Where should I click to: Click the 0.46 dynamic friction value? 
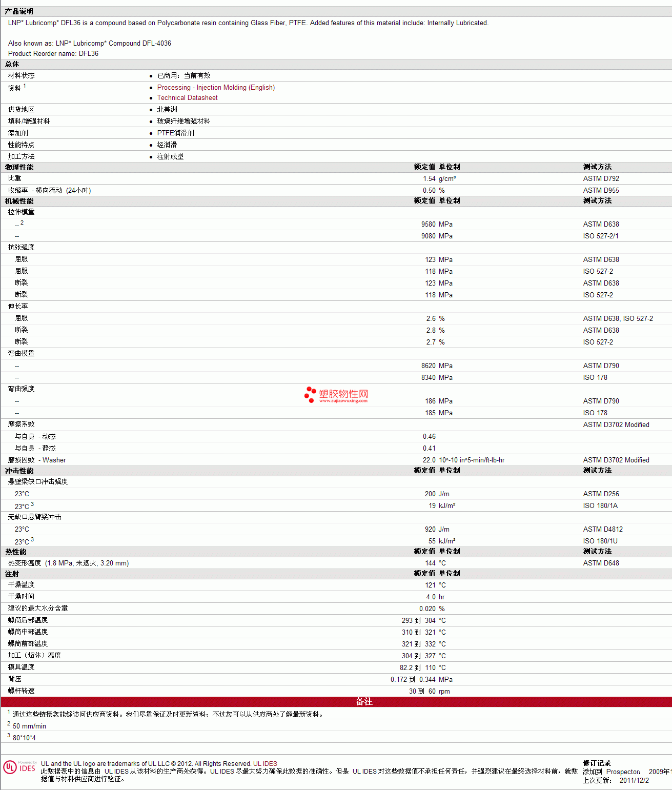[429, 437]
